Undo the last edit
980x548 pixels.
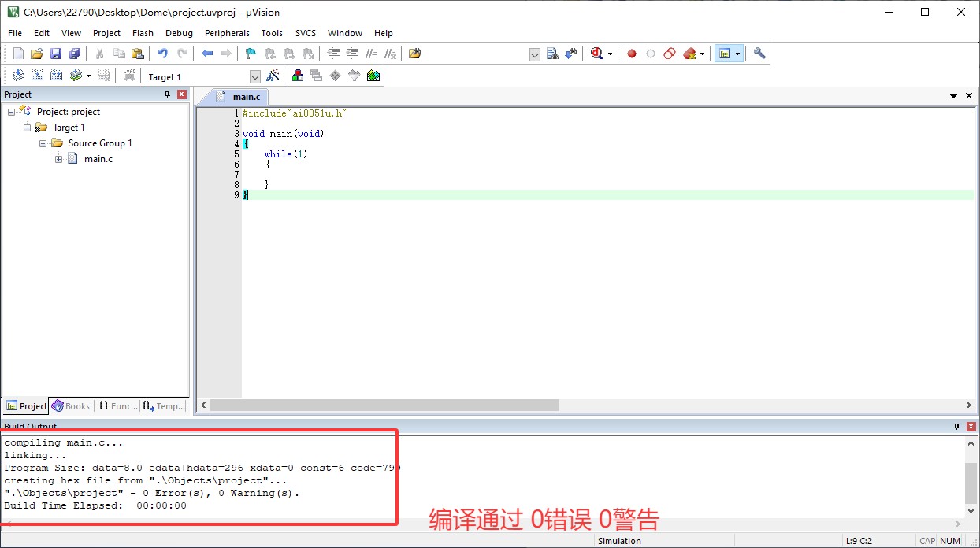click(x=163, y=54)
